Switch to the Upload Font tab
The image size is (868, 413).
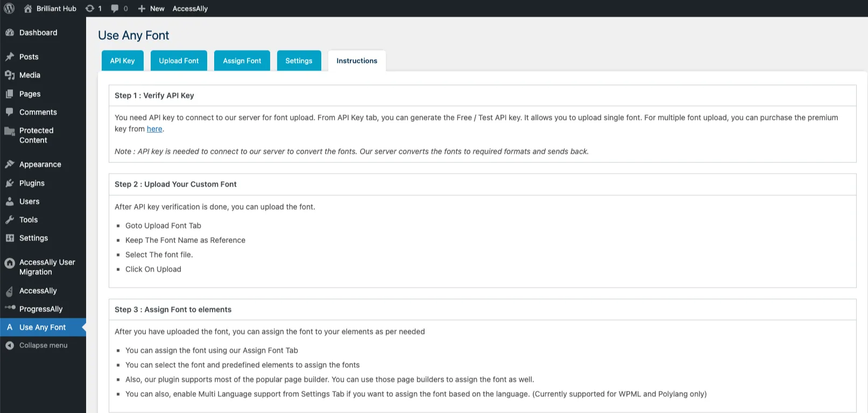point(179,61)
